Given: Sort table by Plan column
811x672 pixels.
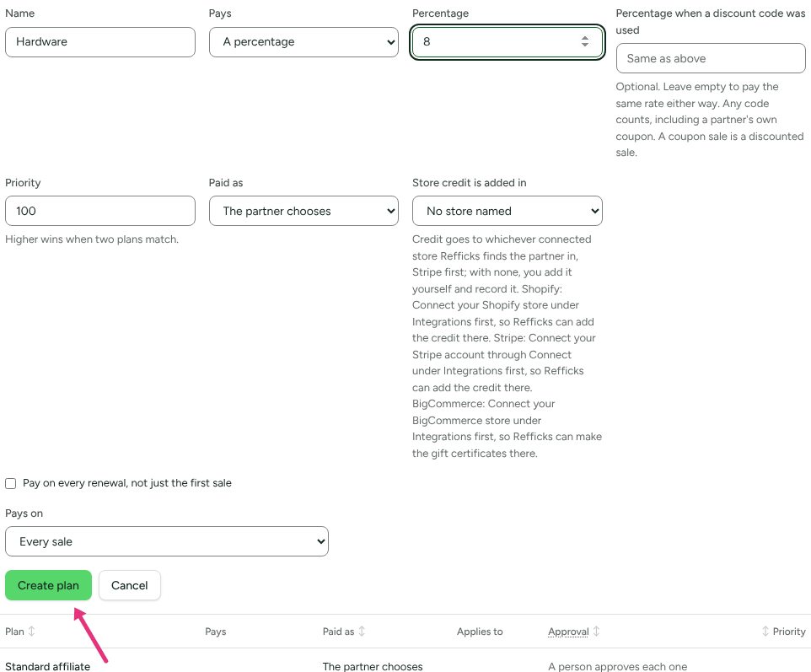Looking at the screenshot, I should point(19,632).
